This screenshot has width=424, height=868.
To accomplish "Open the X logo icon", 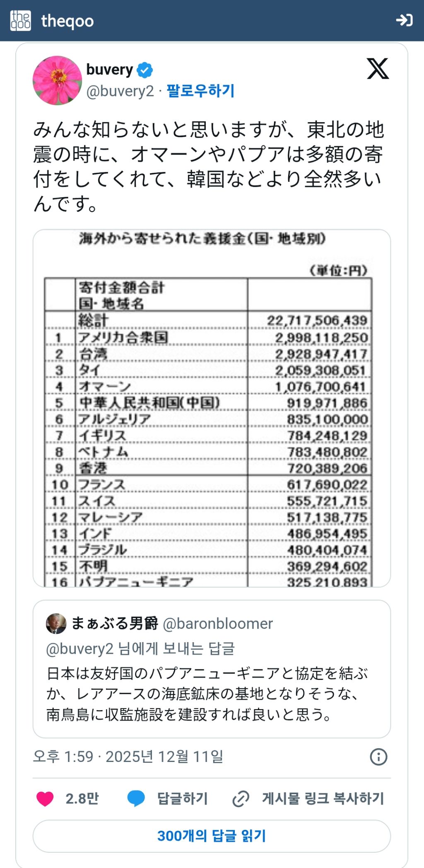I will click(x=378, y=69).
